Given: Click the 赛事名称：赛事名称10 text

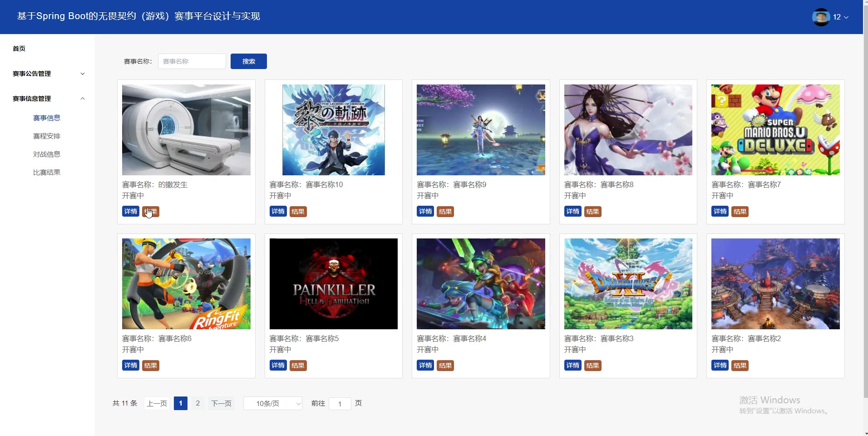Looking at the screenshot, I should [306, 185].
